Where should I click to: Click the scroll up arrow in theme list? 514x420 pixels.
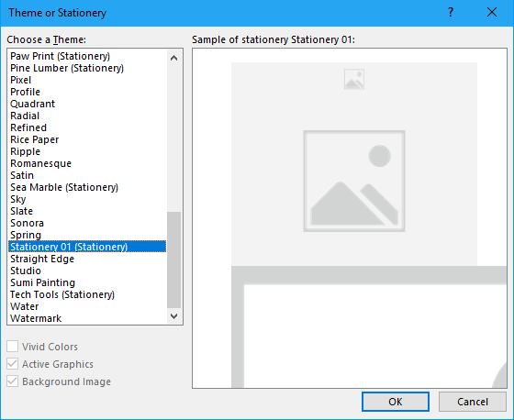click(174, 58)
